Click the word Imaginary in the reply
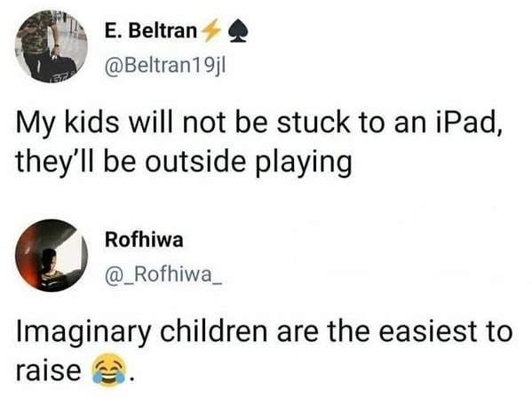Image resolution: width=532 pixels, height=398 pixels. [83, 332]
